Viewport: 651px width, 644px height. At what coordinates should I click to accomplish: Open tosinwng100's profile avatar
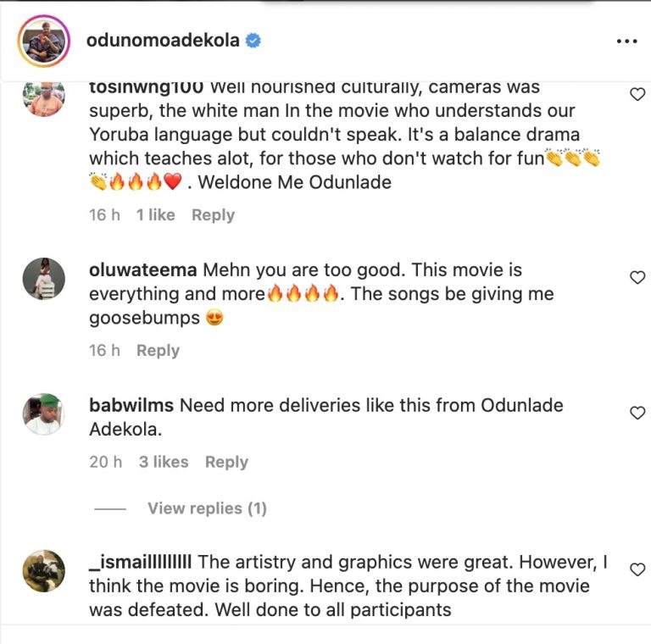[x=43, y=97]
